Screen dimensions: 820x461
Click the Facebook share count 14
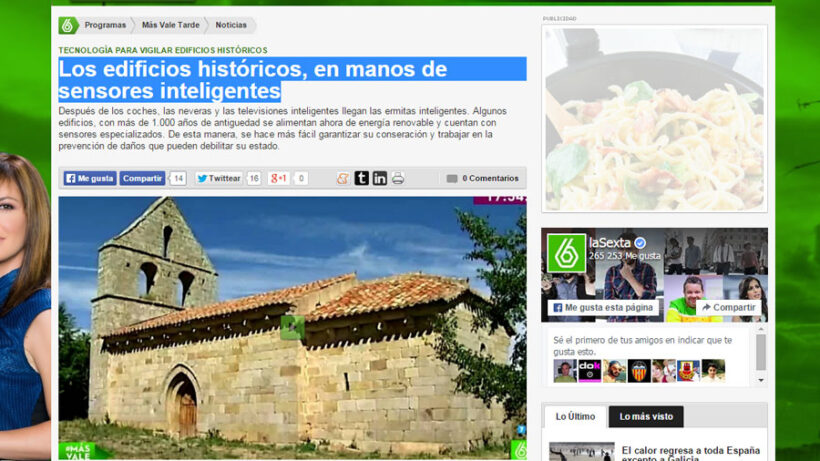click(178, 178)
